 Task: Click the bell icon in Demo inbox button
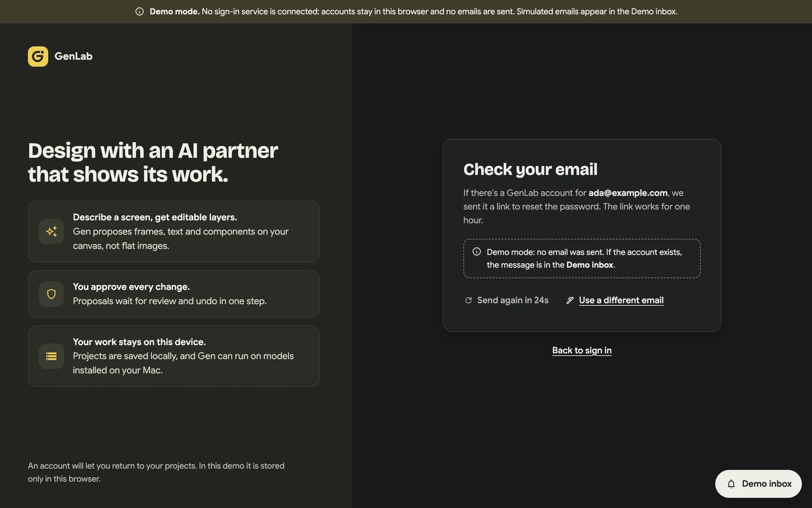coord(731,484)
